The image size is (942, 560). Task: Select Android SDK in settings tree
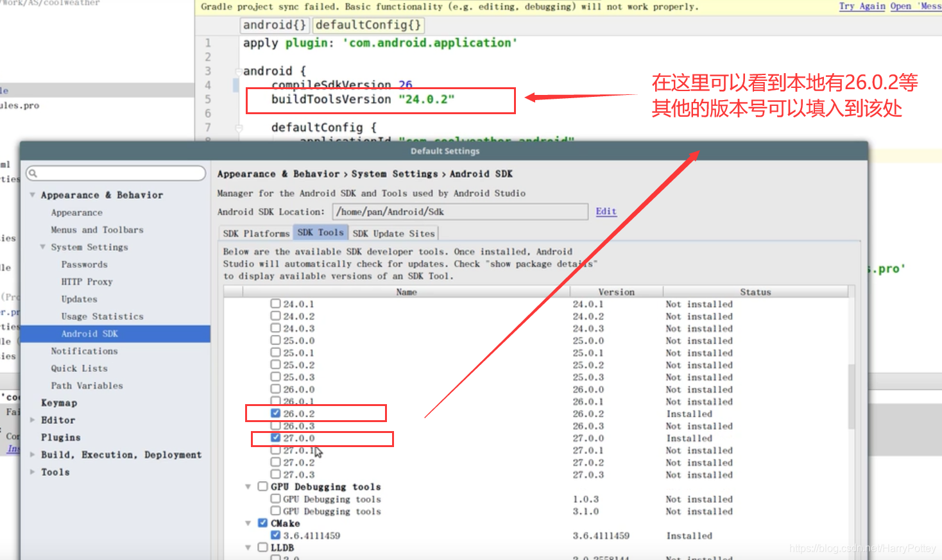click(x=116, y=334)
